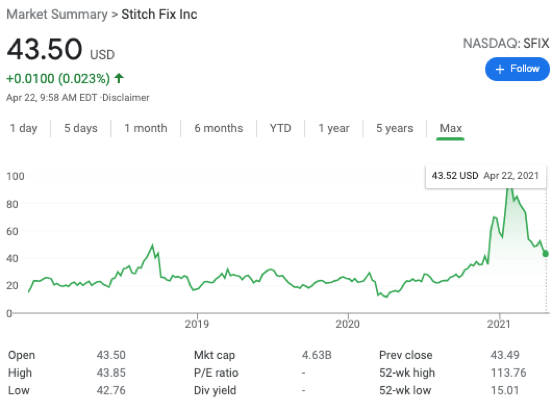The width and height of the screenshot is (550, 408).
Task: Click the Market Summary breadcrumb
Action: 57,14
